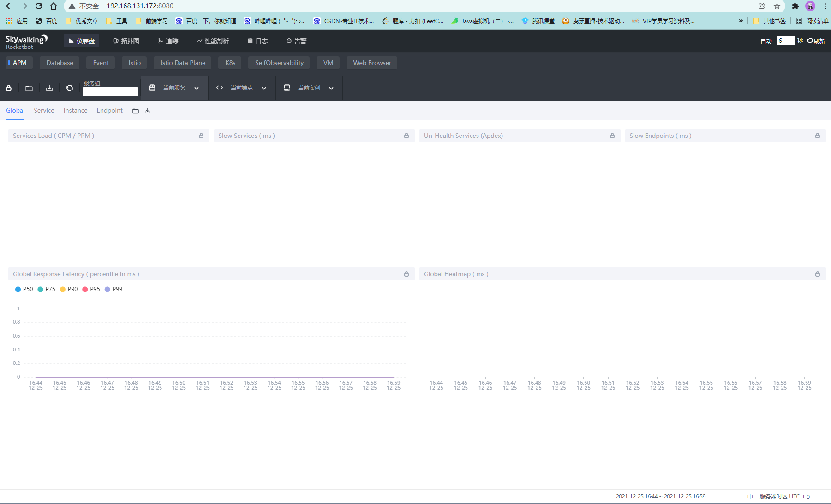Click lock icon on Slow Services panel
This screenshot has width=831, height=504.
[x=407, y=136]
